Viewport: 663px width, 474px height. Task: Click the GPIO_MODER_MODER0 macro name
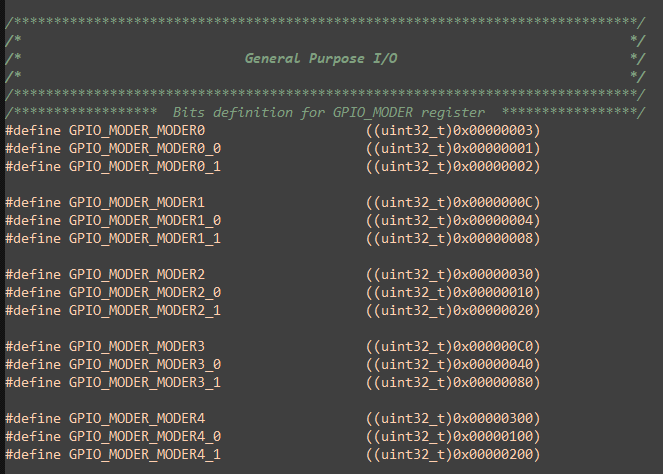point(137,131)
